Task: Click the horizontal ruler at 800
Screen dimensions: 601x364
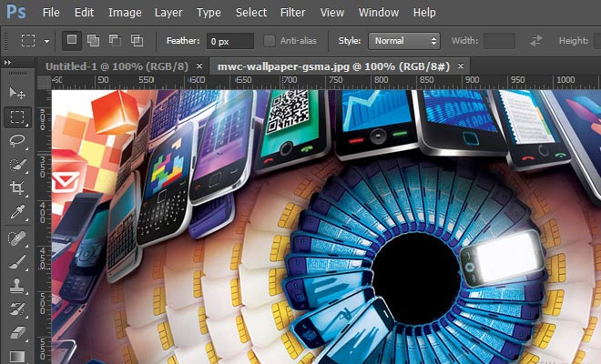Action: click(381, 80)
